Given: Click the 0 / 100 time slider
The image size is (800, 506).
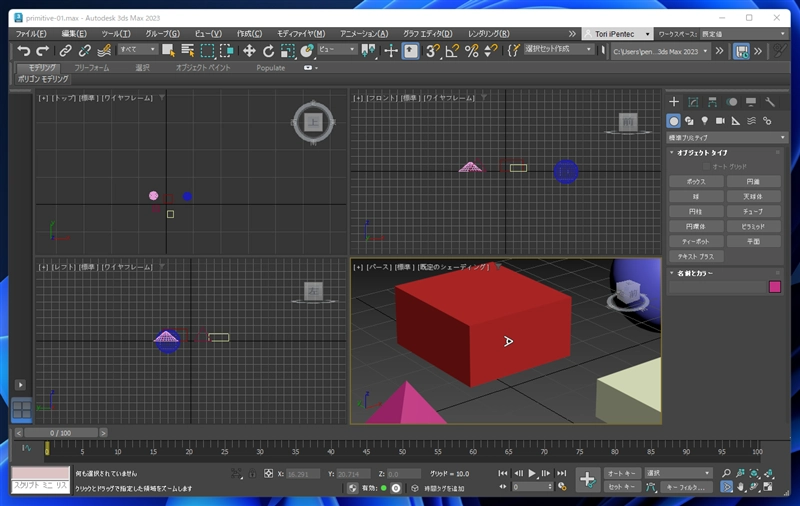Looking at the screenshot, I should (61, 433).
